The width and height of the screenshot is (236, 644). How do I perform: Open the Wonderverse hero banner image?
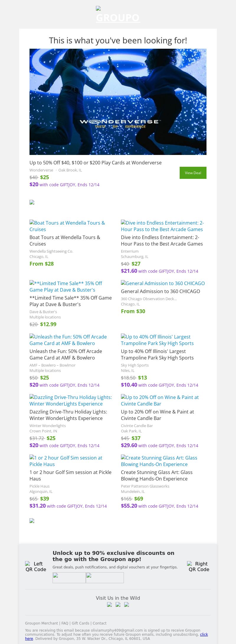[118, 102]
